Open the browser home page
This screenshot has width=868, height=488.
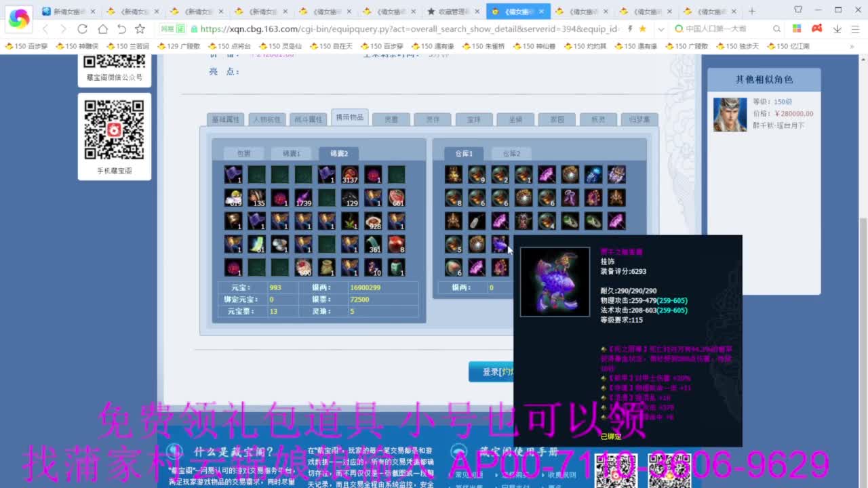tap(102, 28)
